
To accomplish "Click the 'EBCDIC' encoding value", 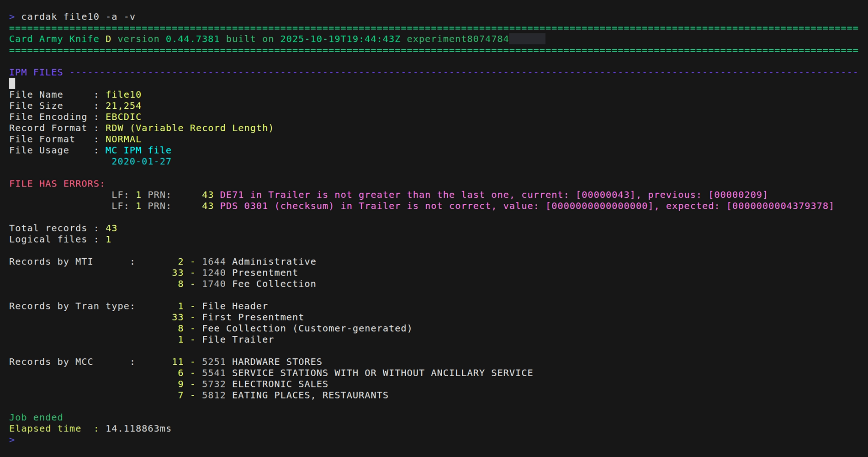I will (x=123, y=117).
